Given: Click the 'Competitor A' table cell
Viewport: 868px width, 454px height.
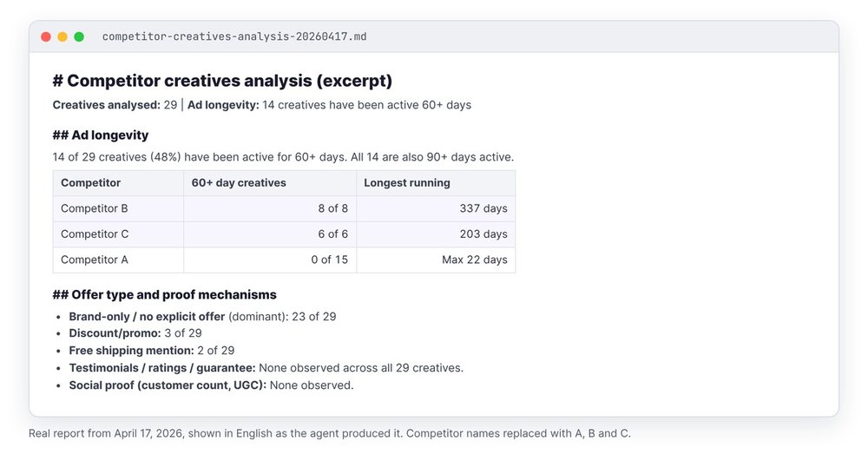Looking at the screenshot, I should (118, 260).
